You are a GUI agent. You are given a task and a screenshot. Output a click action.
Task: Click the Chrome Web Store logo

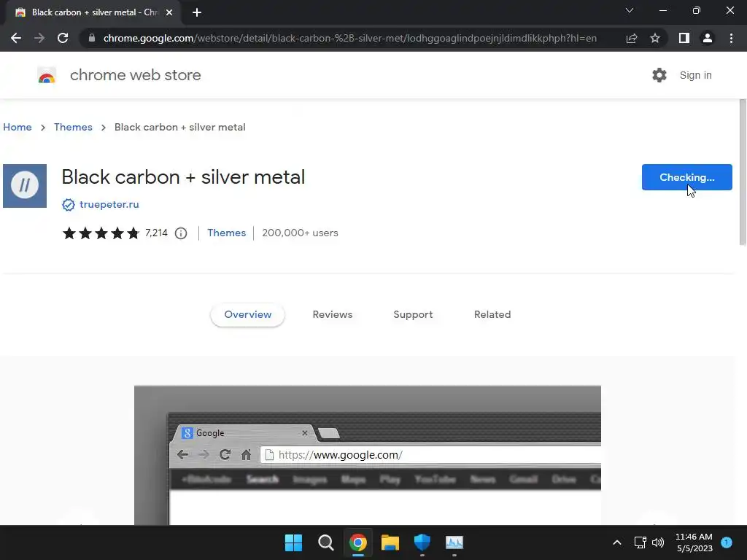click(47, 75)
